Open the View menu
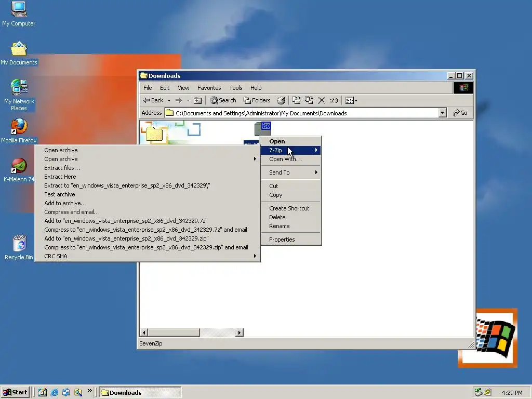The height and width of the screenshot is (399, 532). tap(183, 88)
